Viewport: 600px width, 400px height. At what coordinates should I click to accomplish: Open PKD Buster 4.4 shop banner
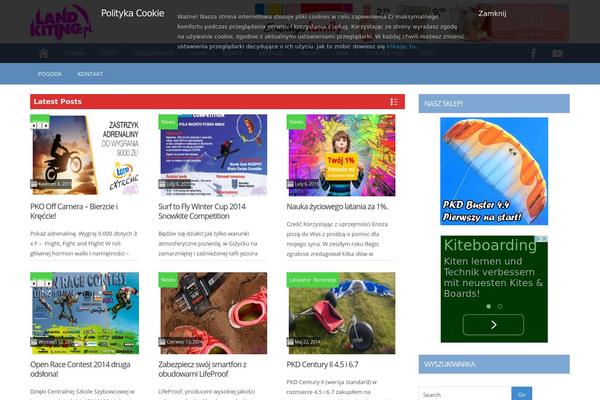tap(494, 171)
